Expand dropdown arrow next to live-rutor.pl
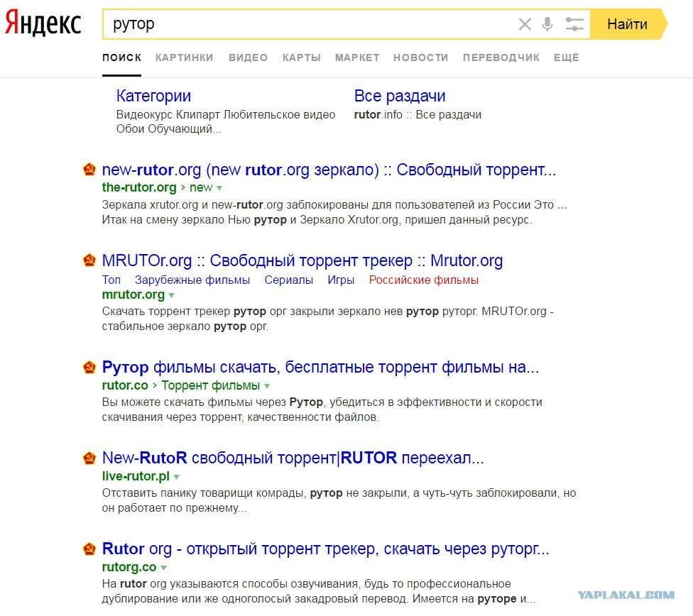This screenshot has width=693, height=616. 176,477
